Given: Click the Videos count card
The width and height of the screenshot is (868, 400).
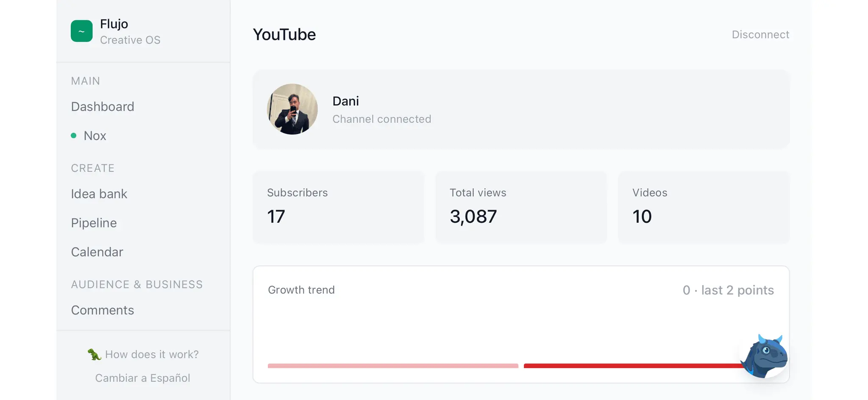Looking at the screenshot, I should [x=704, y=207].
